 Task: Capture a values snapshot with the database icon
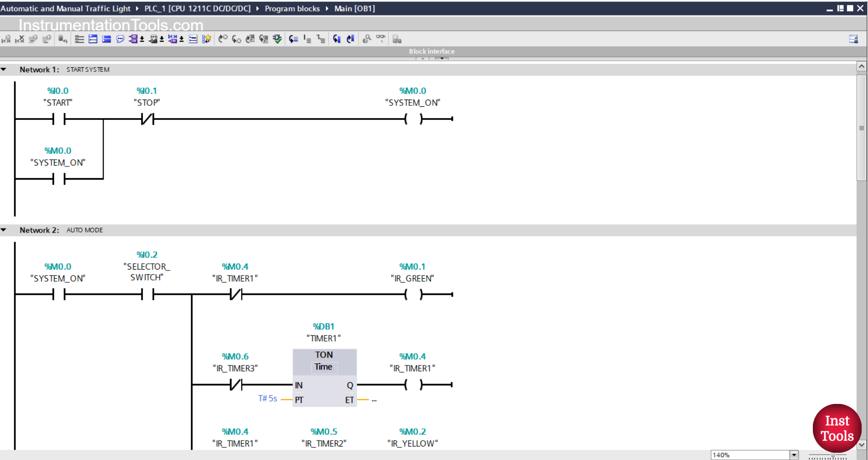pos(397,39)
